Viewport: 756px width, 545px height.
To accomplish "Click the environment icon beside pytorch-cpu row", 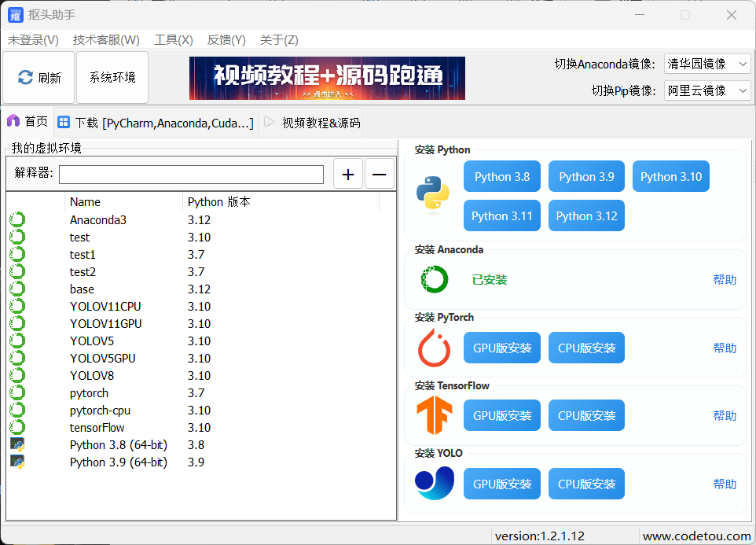I will 17,411.
